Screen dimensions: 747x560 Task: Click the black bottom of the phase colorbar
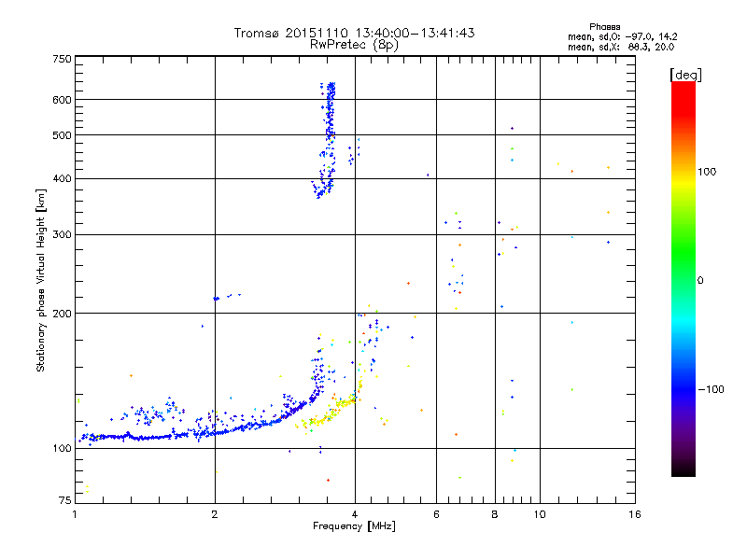[684, 469]
